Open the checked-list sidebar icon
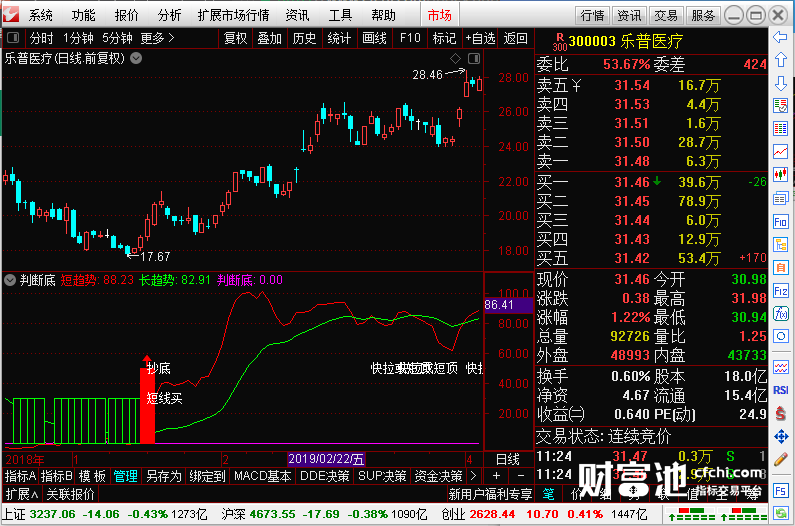Image resolution: width=795 pixels, height=526 pixels. click(x=780, y=106)
